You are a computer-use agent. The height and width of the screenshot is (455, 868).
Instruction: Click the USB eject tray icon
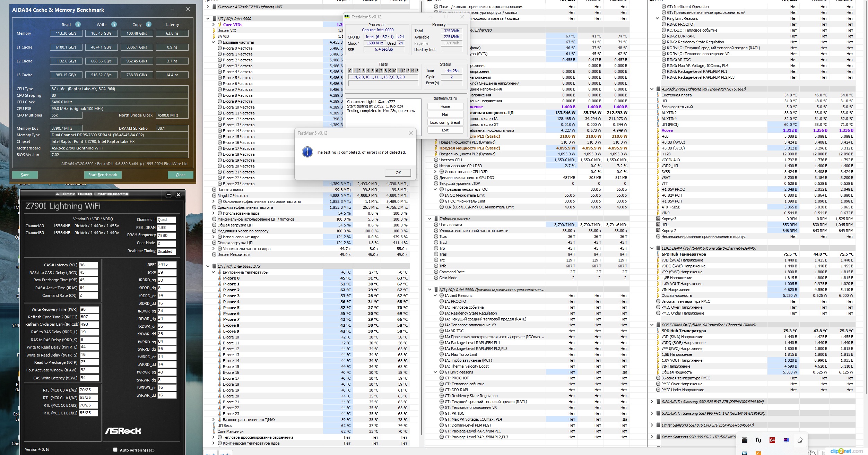[x=800, y=440]
